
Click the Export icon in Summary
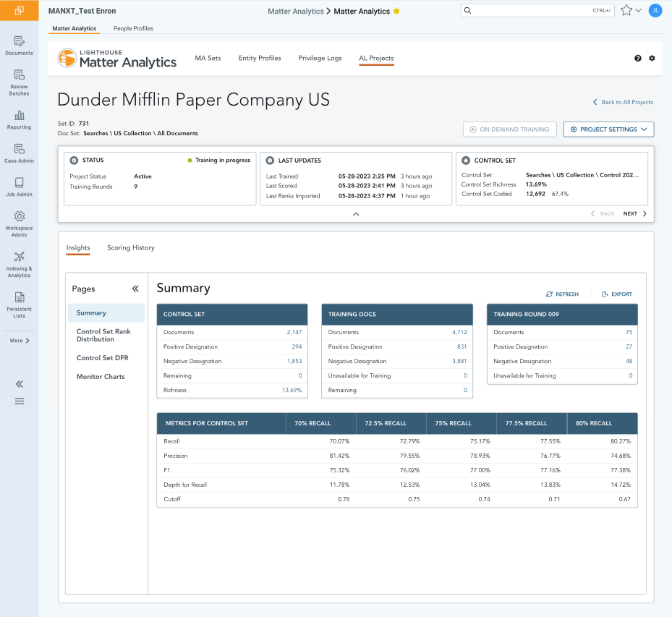(x=605, y=294)
